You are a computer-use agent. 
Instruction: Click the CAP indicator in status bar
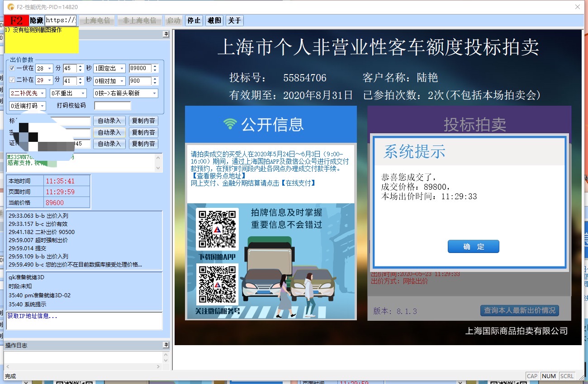tap(532, 376)
